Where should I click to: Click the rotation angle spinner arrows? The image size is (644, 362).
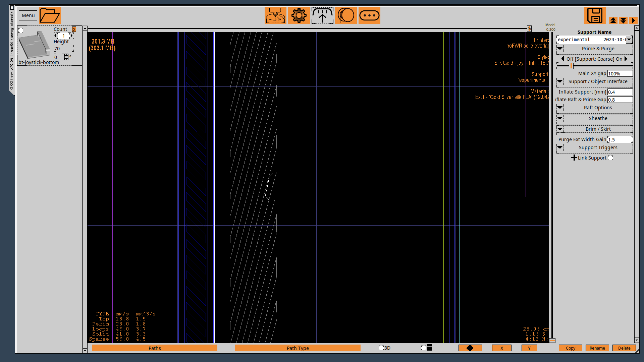(x=66, y=57)
